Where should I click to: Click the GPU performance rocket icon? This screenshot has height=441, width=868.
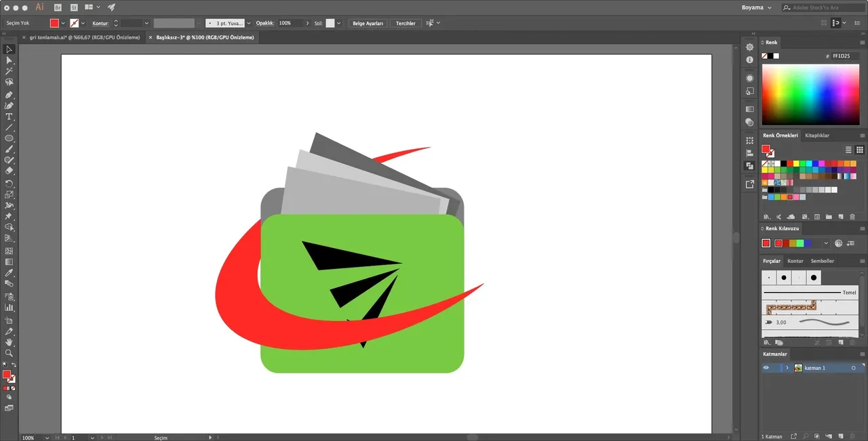tap(112, 7)
